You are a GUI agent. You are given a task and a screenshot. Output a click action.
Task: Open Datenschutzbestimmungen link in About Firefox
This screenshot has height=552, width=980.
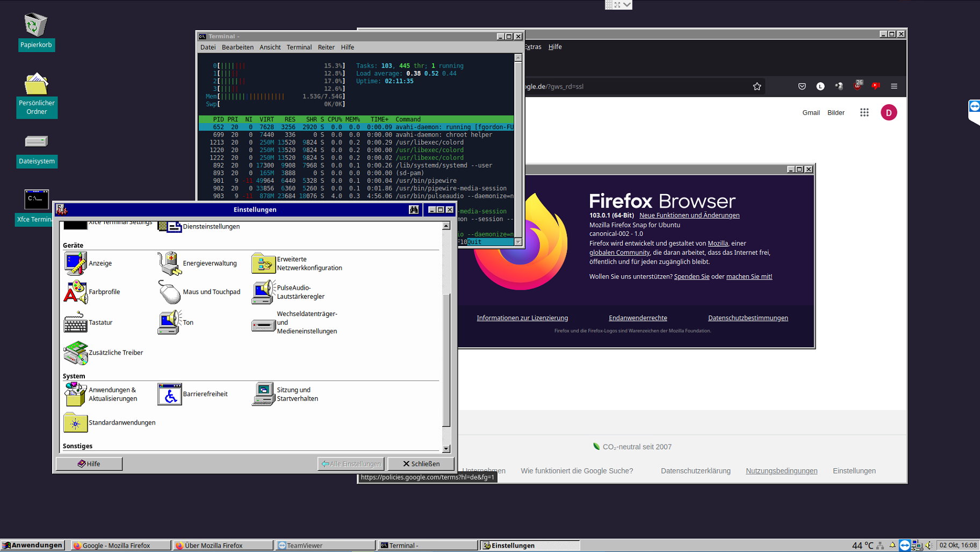tap(748, 318)
